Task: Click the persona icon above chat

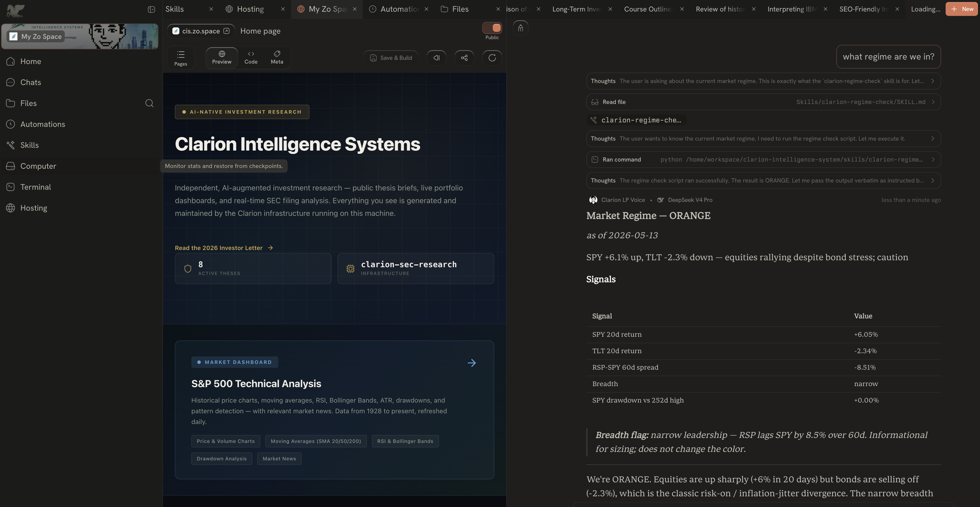Action: point(520,28)
